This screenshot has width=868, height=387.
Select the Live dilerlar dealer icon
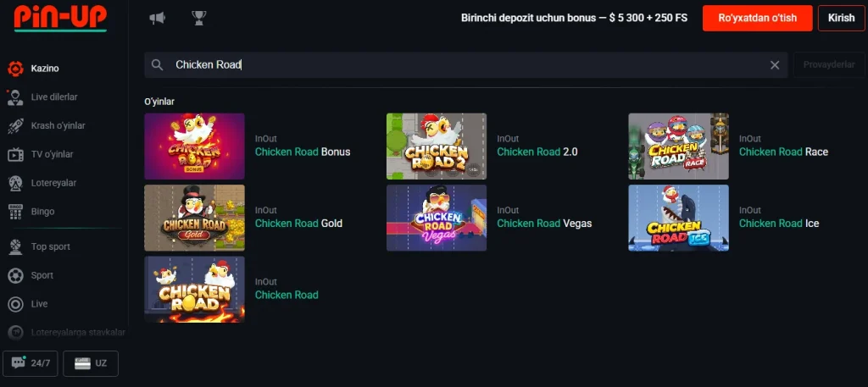pyautogui.click(x=15, y=97)
